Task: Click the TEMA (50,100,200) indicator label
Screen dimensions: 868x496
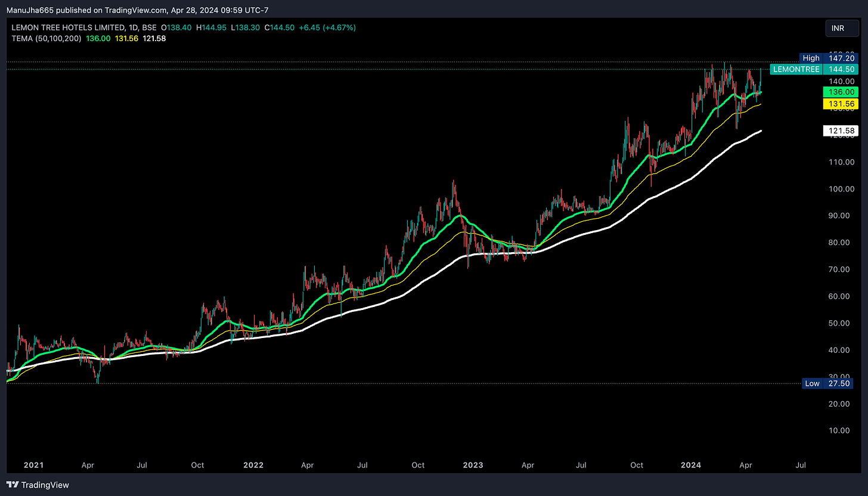Action: (46, 38)
